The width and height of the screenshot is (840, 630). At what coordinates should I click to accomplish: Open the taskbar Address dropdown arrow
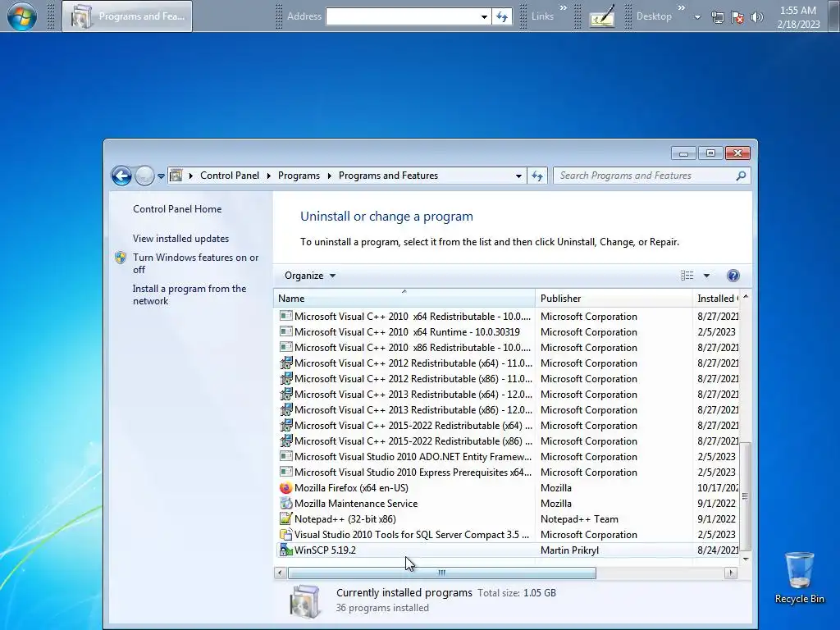(484, 16)
